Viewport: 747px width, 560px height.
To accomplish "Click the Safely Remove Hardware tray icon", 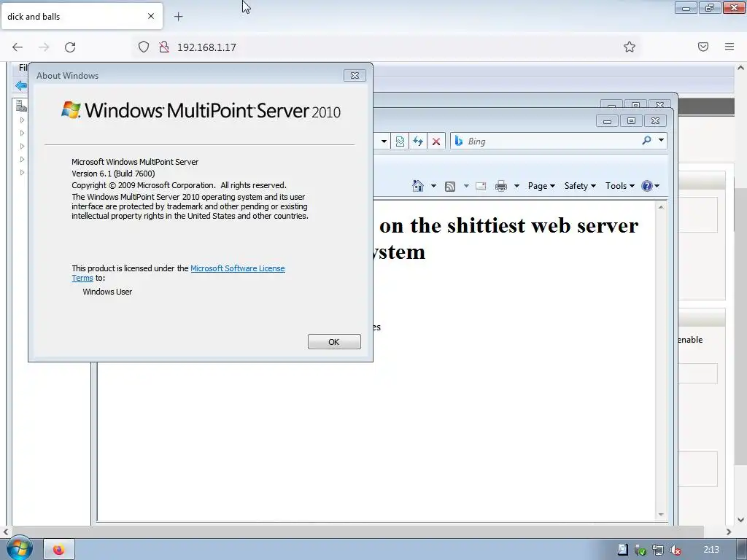I will pos(640,550).
